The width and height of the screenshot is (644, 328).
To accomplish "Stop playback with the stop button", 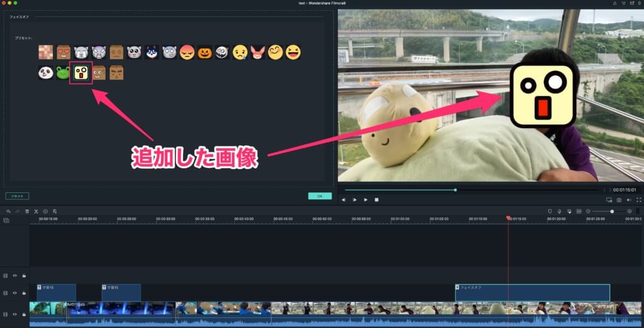I will point(377,200).
